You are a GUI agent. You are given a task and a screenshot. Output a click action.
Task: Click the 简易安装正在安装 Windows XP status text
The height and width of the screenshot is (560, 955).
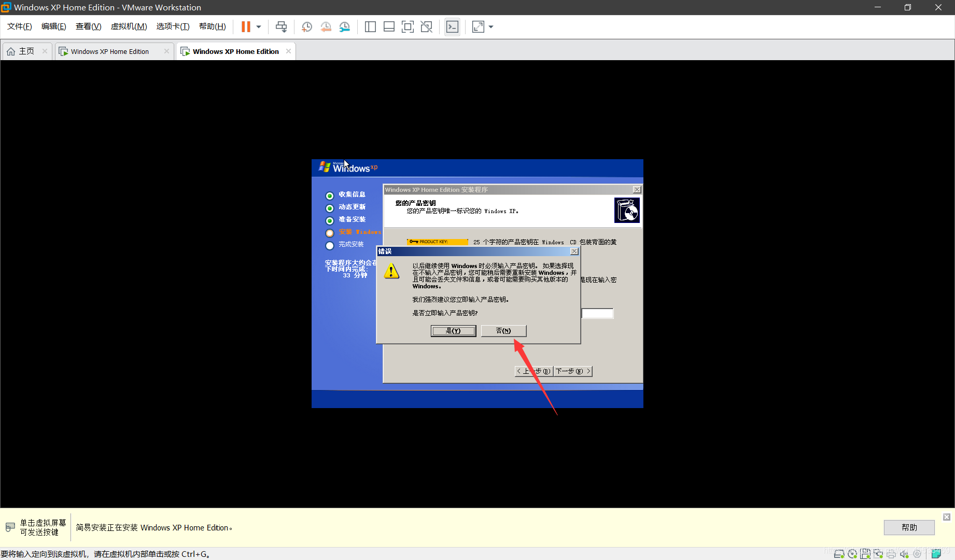pyautogui.click(x=154, y=527)
